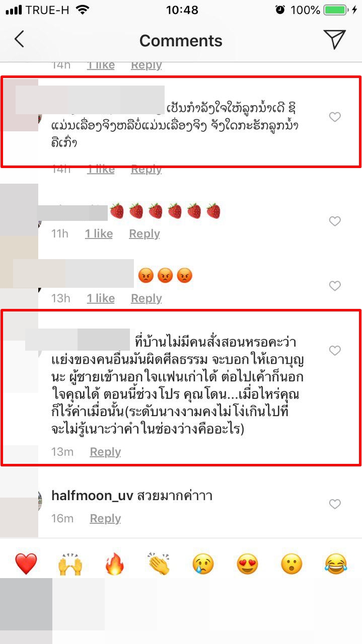Like the angry face emoji comment
The image size is (362, 644).
point(335,286)
